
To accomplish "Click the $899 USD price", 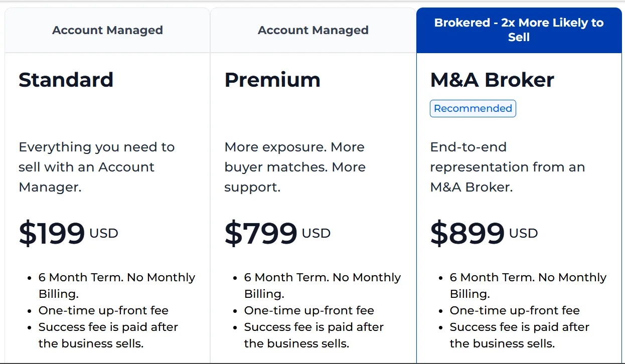I will [x=484, y=233].
